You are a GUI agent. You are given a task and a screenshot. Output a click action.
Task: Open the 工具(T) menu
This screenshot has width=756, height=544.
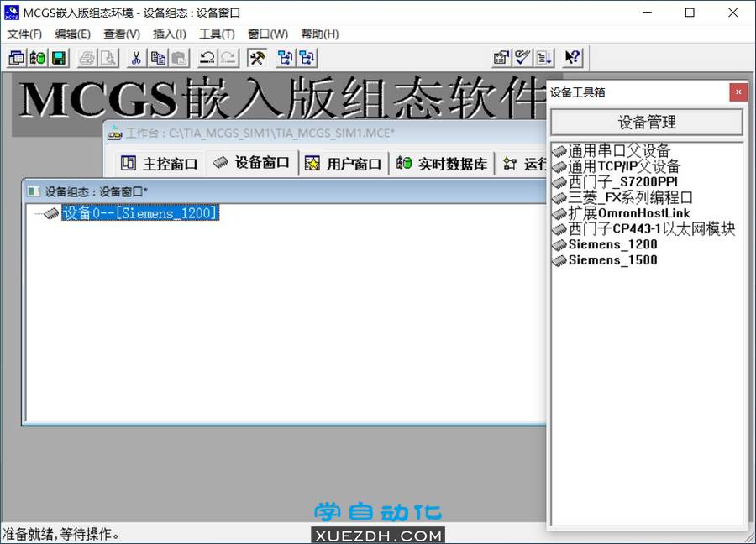(x=218, y=34)
